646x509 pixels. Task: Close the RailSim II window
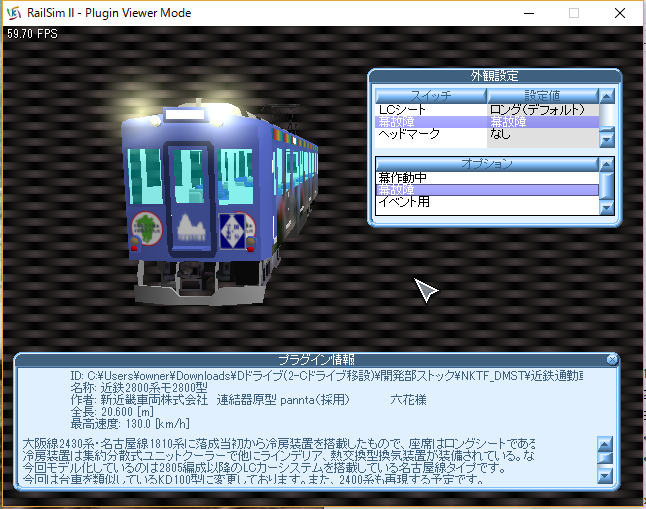pyautogui.click(x=620, y=13)
